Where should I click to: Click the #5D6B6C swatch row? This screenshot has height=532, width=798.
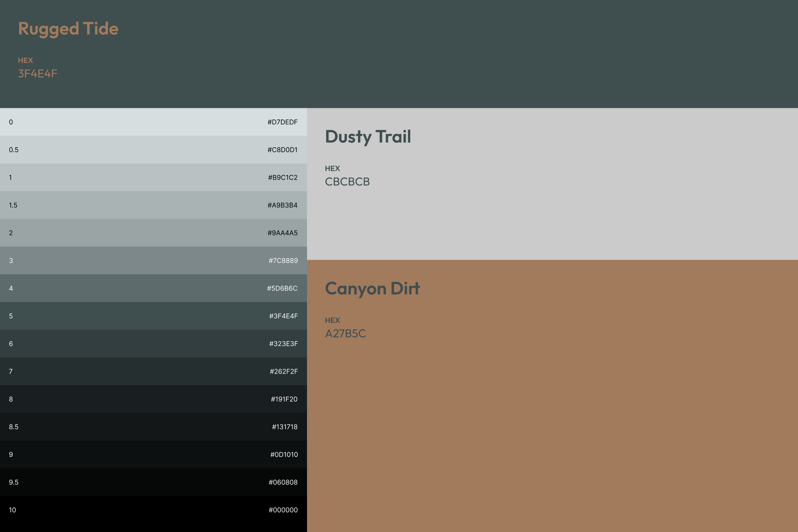click(153, 288)
